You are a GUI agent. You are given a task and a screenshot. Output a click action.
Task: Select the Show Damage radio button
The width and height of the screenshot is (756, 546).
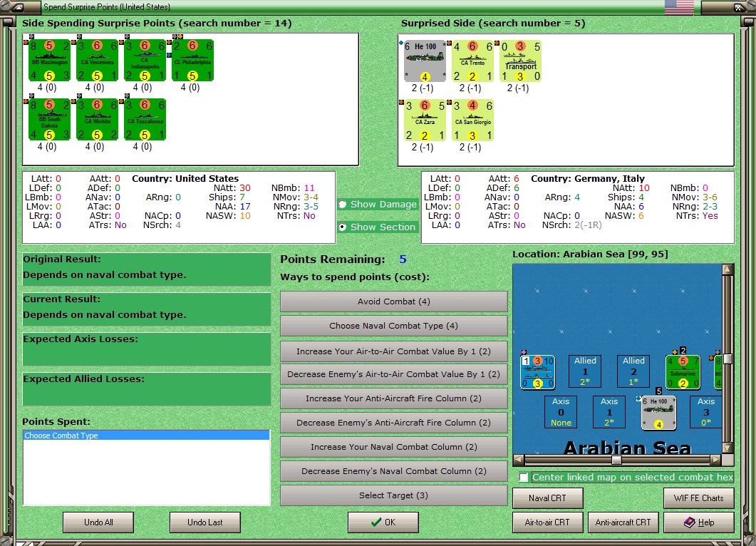(342, 204)
